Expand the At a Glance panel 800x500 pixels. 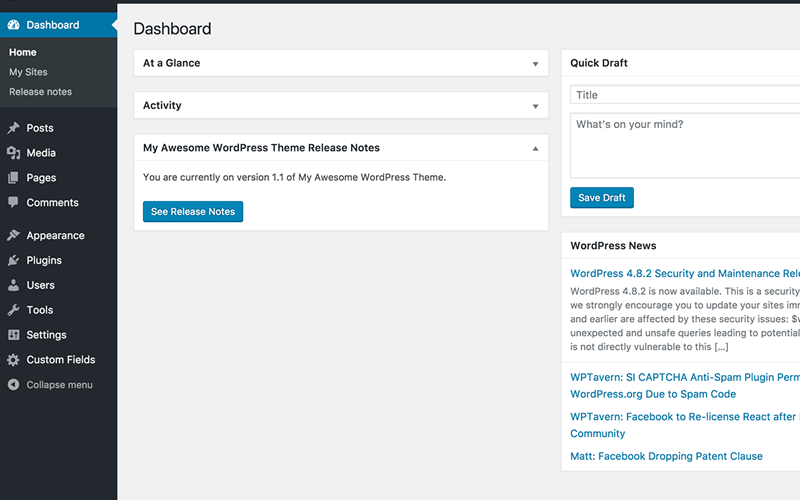coord(535,63)
